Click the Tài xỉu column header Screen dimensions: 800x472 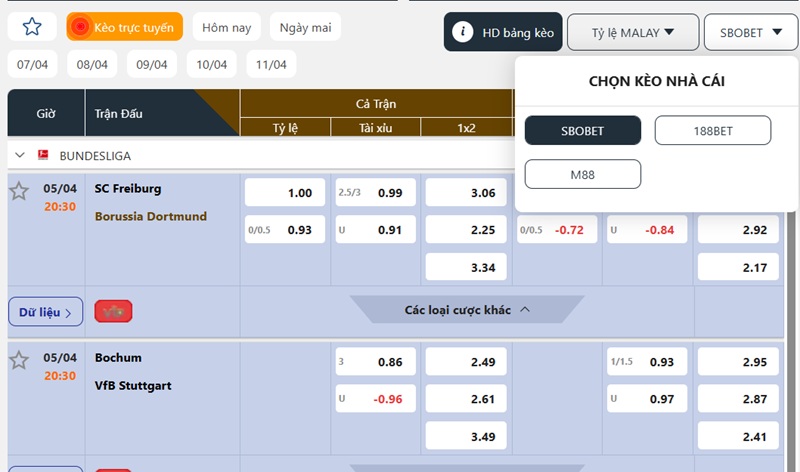coord(376,127)
